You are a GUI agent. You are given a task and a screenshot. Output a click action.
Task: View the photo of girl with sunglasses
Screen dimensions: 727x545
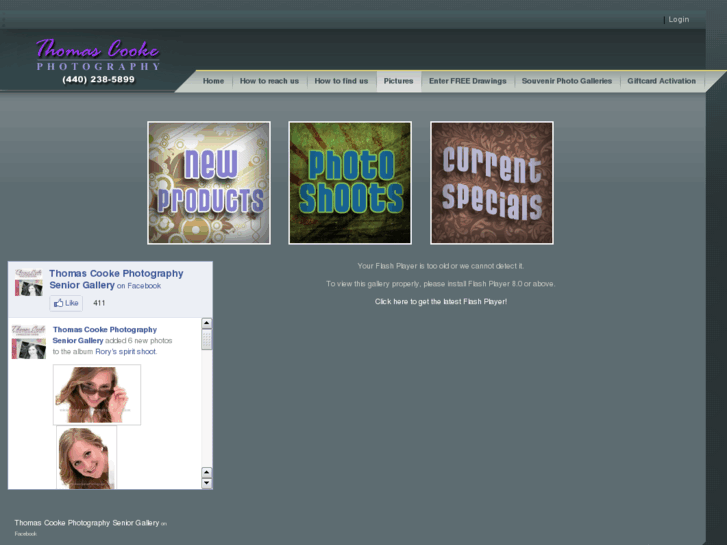[97, 395]
